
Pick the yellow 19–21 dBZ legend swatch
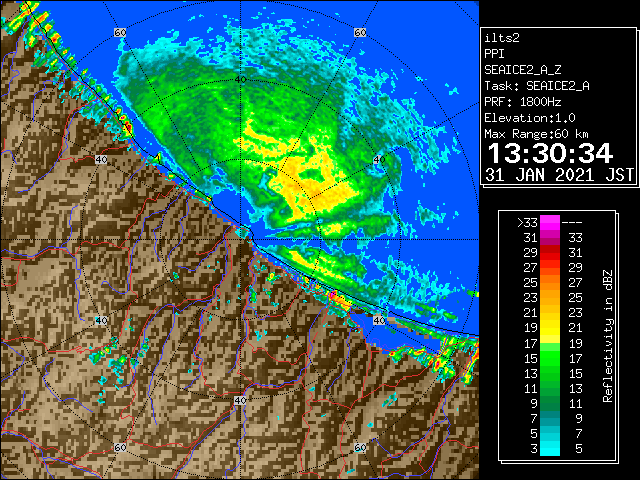[550, 328]
